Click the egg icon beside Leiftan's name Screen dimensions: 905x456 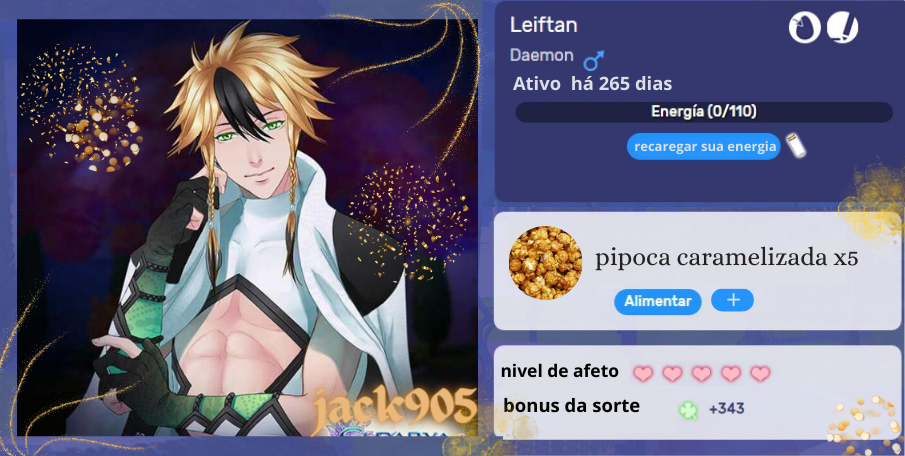[x=805, y=28]
